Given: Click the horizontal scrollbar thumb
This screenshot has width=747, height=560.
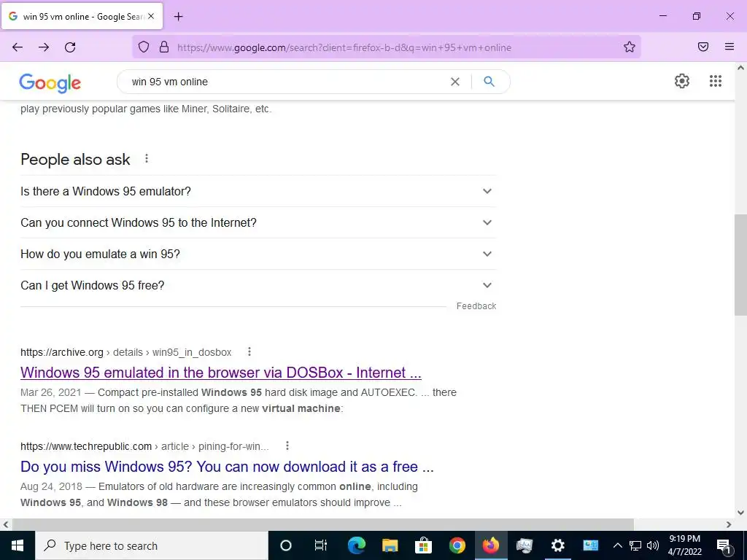Looking at the screenshot, I should pyautogui.click(x=323, y=525).
